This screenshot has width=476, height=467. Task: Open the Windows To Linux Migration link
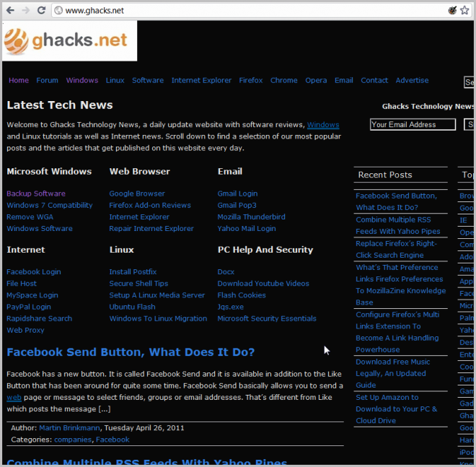click(x=158, y=318)
